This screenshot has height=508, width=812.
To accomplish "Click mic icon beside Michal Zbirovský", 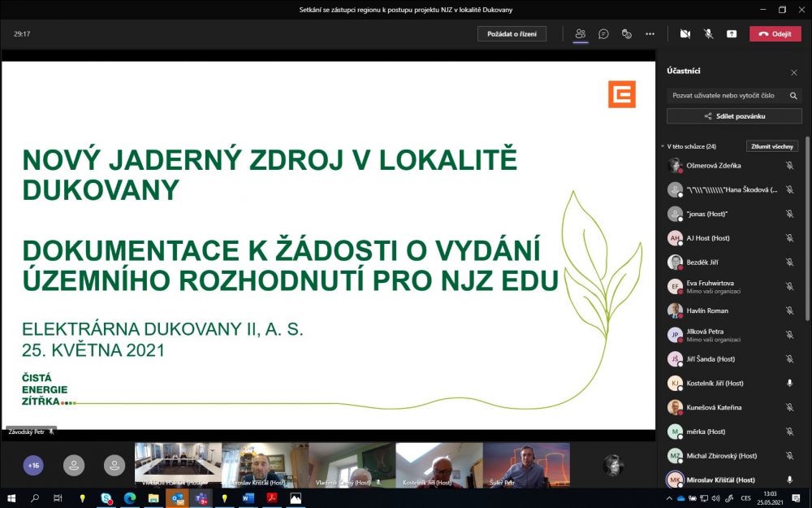I will (790, 456).
